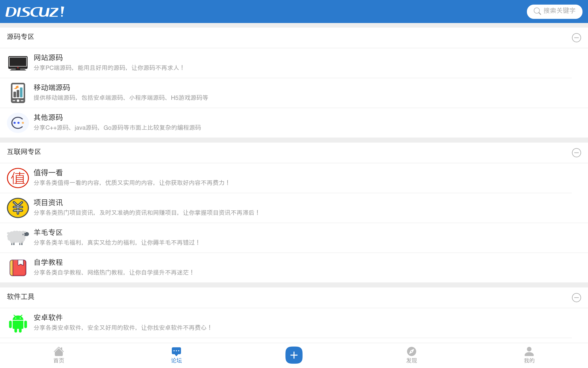Open the 项目资讯 forum
Image resolution: width=588 pixels, height=368 pixels.
(x=294, y=208)
